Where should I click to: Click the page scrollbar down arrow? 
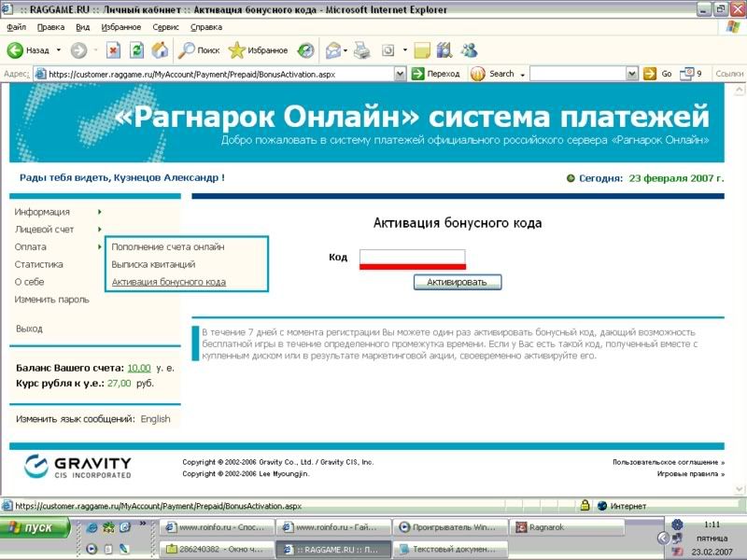point(740,489)
